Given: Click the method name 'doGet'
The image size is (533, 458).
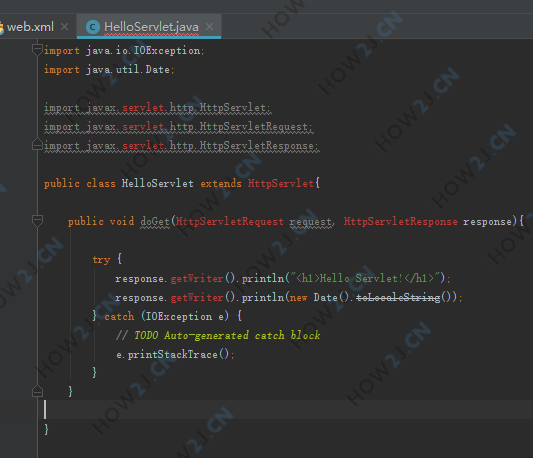Looking at the screenshot, I should tap(155, 222).
